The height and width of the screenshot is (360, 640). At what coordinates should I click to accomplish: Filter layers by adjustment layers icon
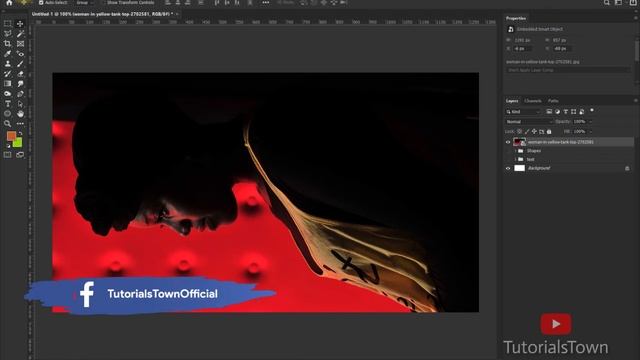click(557, 111)
